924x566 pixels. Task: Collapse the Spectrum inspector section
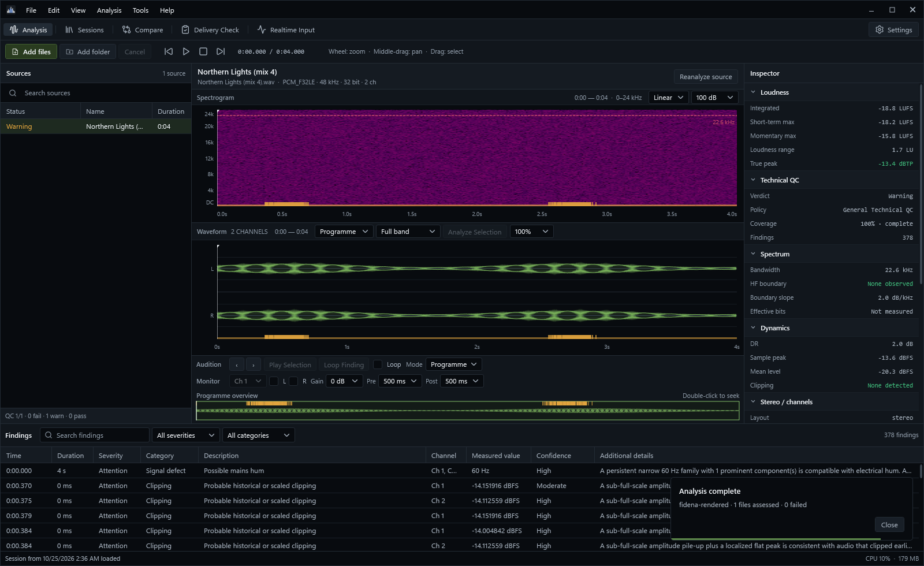753,254
